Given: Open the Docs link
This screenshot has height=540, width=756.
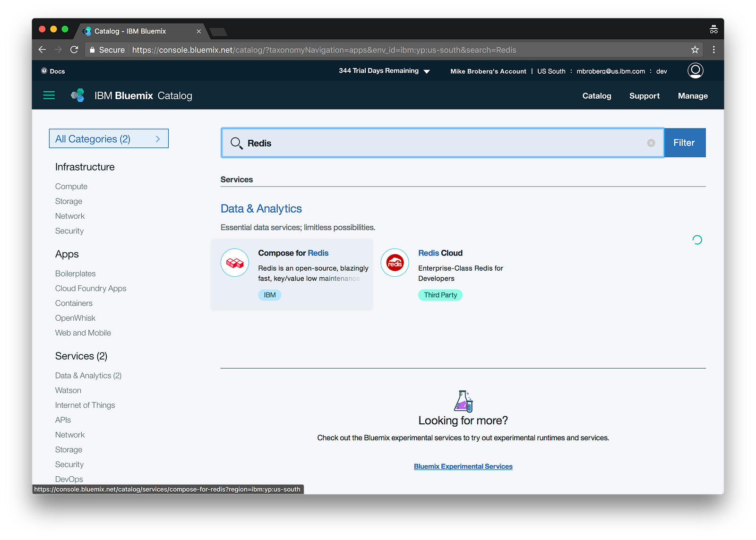Looking at the screenshot, I should 53,71.
